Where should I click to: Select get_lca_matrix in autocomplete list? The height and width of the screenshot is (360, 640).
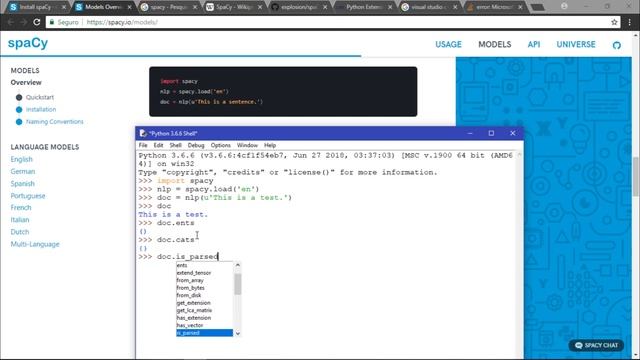[x=204, y=310]
